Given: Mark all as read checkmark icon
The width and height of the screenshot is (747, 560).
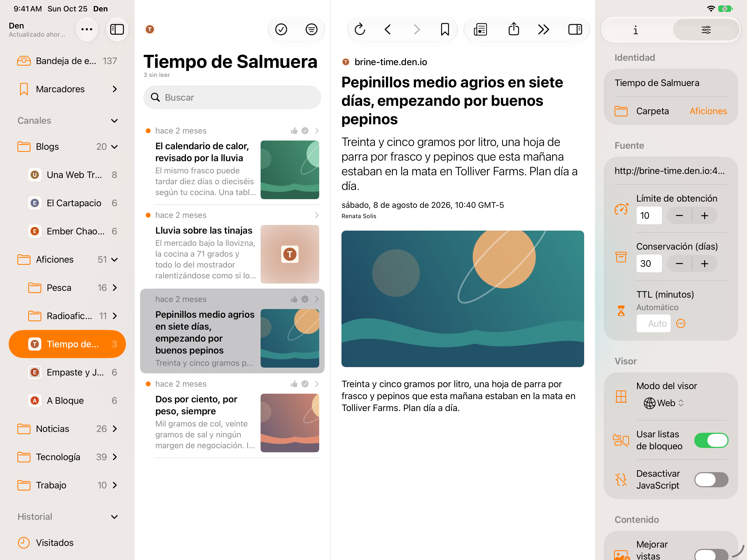Looking at the screenshot, I should pyautogui.click(x=281, y=29).
